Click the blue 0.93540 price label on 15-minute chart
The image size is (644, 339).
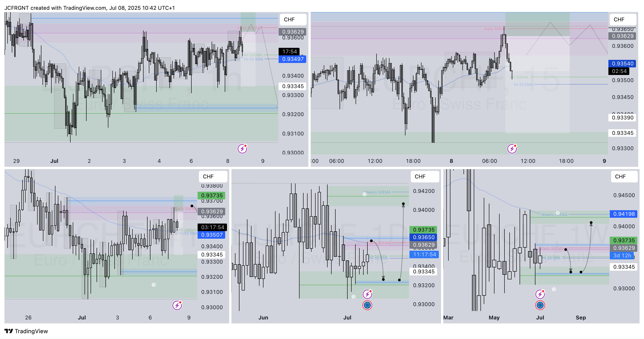(622, 63)
